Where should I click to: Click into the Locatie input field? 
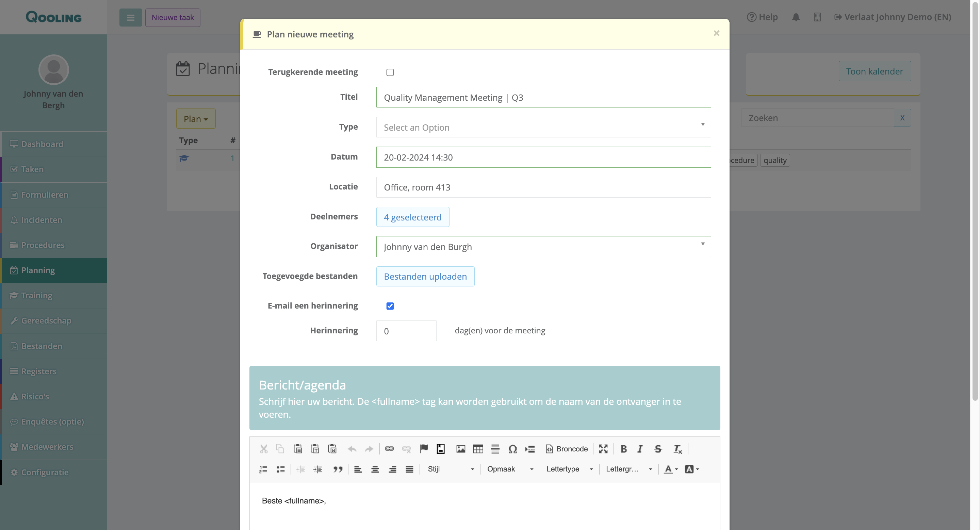[543, 187]
